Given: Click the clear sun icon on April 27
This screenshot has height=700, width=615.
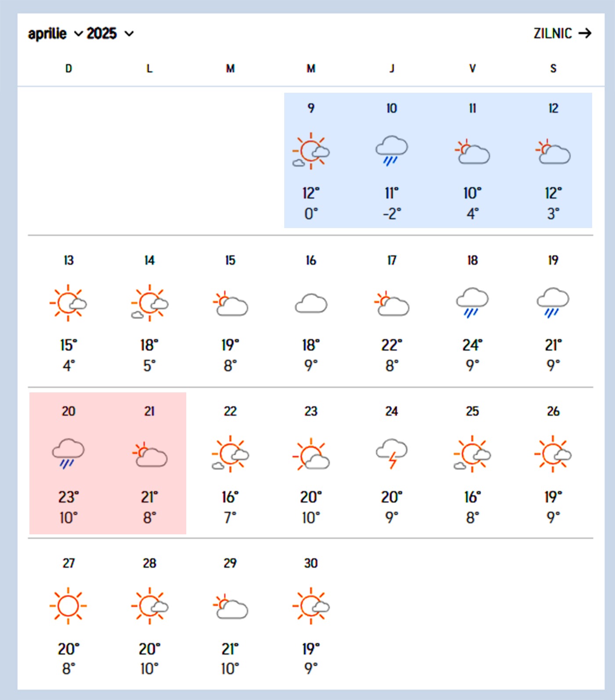Looking at the screenshot, I should [68, 606].
